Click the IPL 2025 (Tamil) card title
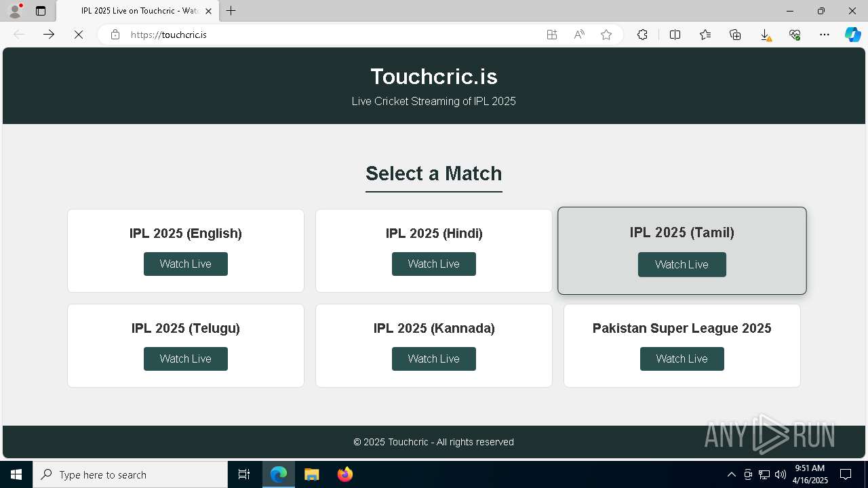The image size is (868, 488). [682, 232]
